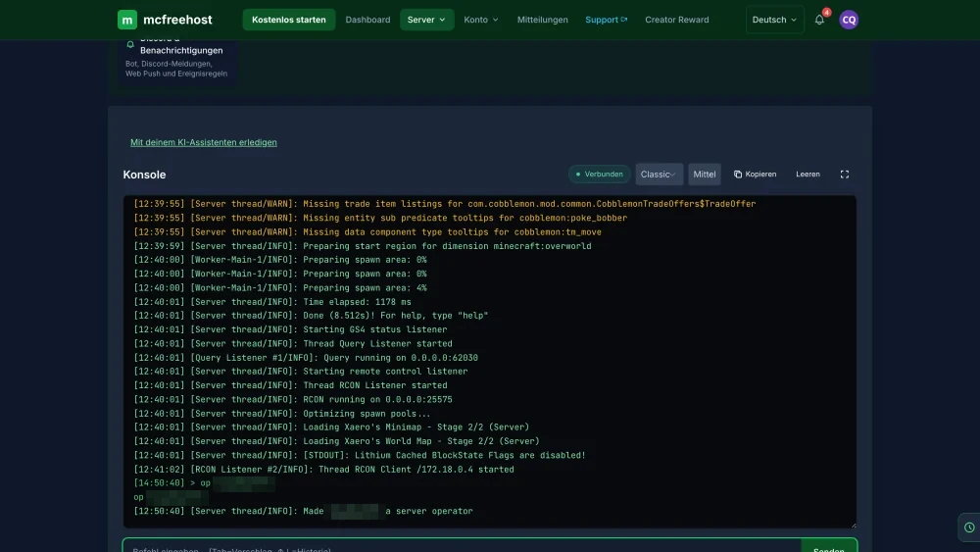This screenshot has width=980, height=552.
Task: Select the 'a server operator' log line
Action: (303, 512)
